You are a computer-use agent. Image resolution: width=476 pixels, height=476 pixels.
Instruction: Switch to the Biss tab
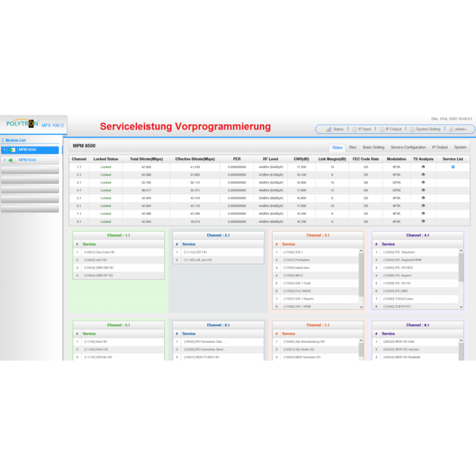coord(353,147)
